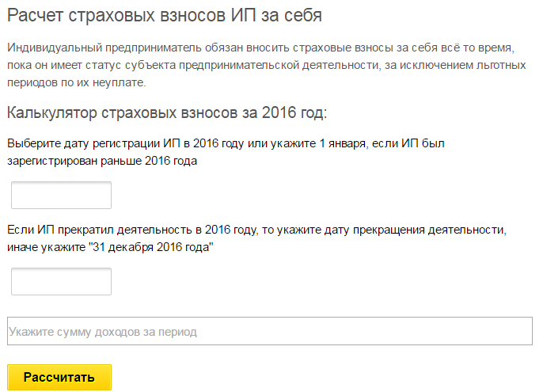Click the phrase 1 января in registration label
Image resolution: width=543 pixels, height=392 pixels.
tap(342, 143)
